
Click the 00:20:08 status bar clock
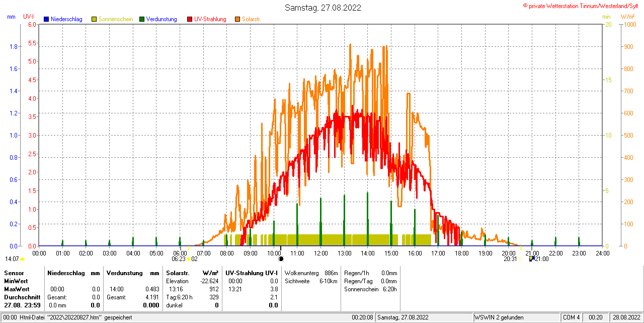tap(362, 317)
